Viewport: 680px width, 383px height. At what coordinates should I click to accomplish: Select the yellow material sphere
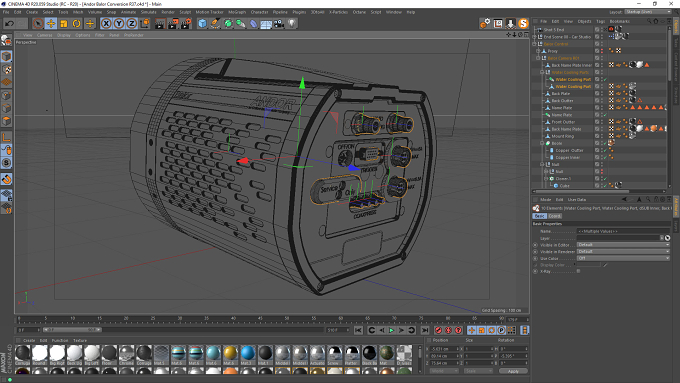tap(230, 353)
